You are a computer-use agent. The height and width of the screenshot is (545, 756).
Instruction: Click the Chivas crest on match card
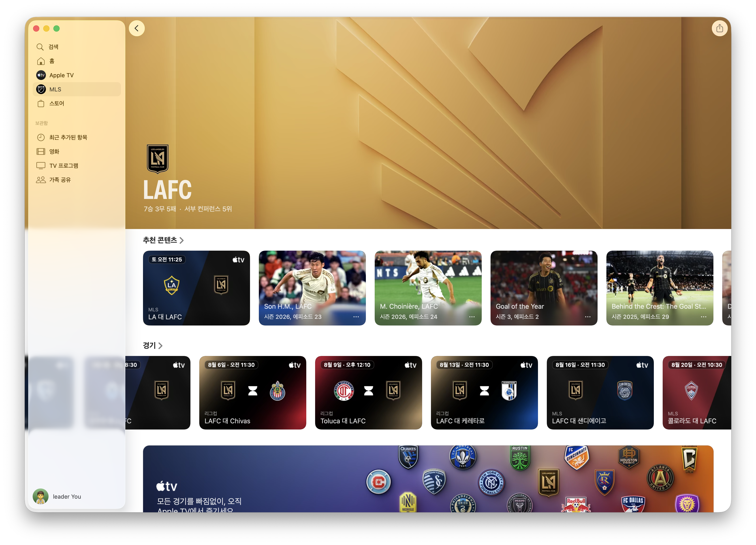pyautogui.click(x=277, y=391)
